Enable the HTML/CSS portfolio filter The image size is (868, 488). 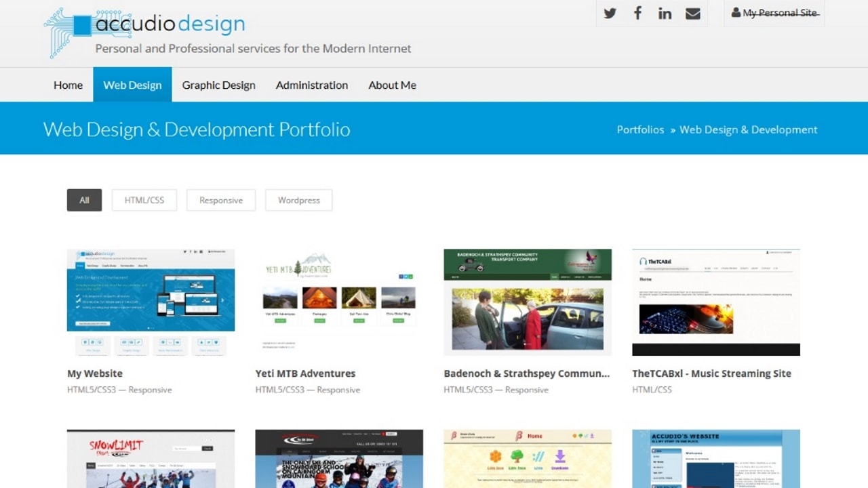[x=144, y=200]
